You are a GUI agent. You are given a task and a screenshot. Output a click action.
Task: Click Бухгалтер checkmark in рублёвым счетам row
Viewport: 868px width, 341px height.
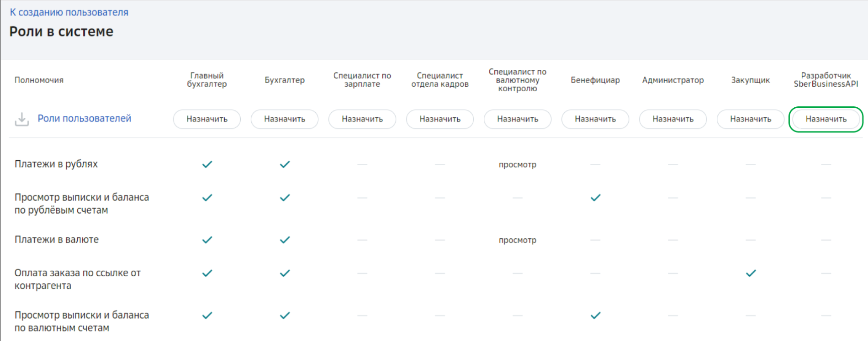(285, 198)
